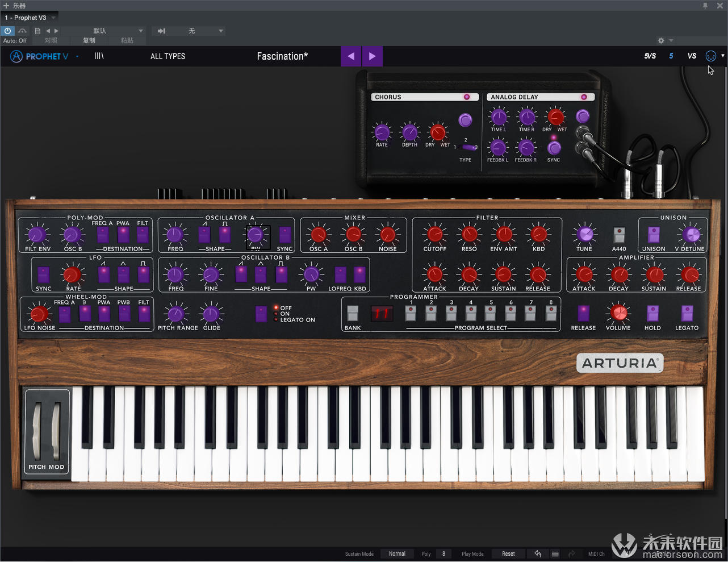Image resolution: width=728 pixels, height=562 pixels.
Task: Open the Sustain Mode Normal dropdown
Action: pos(397,553)
